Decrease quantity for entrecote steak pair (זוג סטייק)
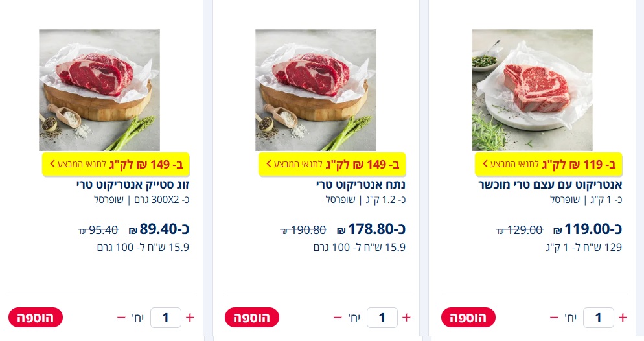This screenshot has width=644, height=341. (x=121, y=318)
